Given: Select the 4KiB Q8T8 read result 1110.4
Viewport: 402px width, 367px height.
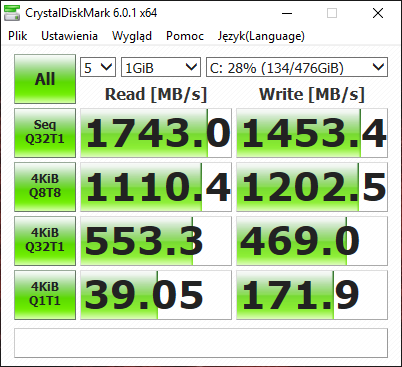Looking at the screenshot, I should tap(156, 187).
